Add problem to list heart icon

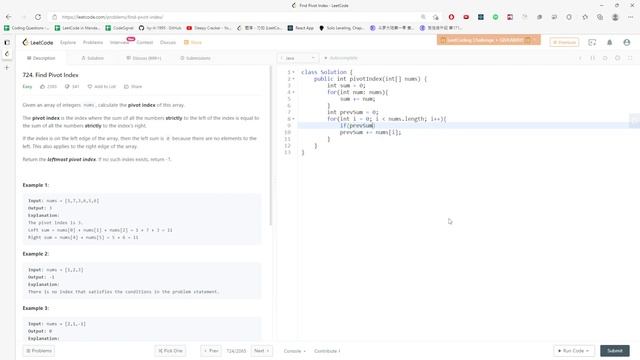tap(90, 87)
